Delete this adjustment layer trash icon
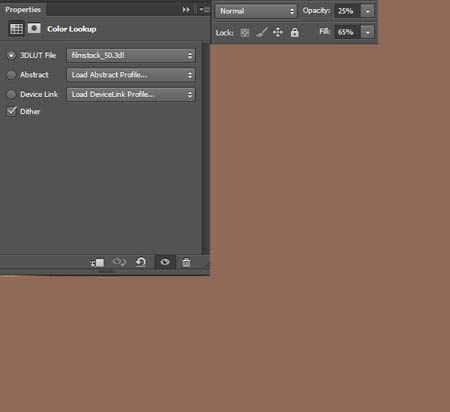This screenshot has height=412, width=450. click(x=186, y=262)
